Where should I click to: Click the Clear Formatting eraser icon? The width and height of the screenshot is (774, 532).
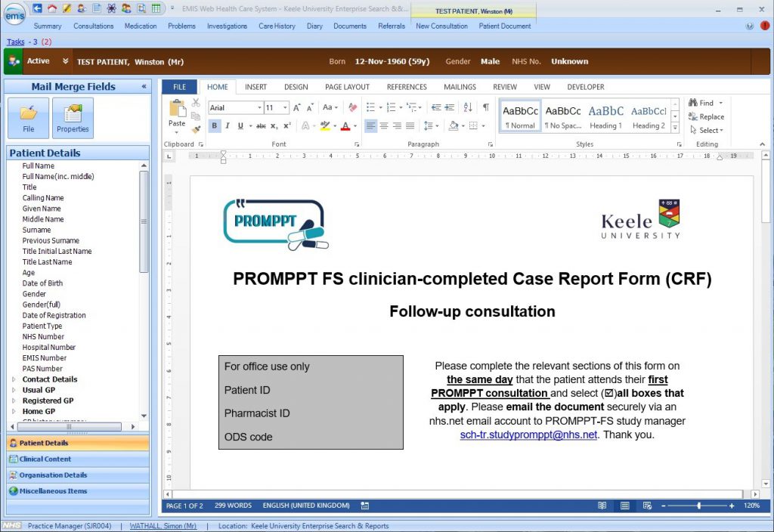[x=352, y=107]
